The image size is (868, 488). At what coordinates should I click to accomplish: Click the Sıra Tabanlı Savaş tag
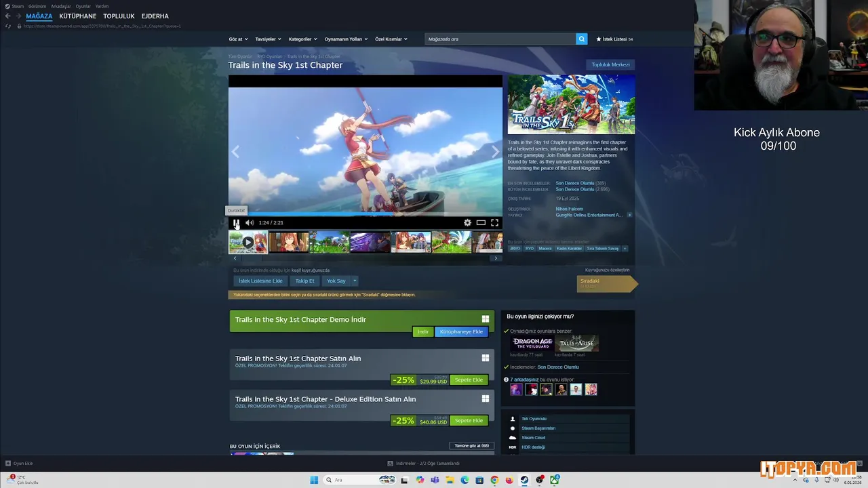(x=603, y=248)
